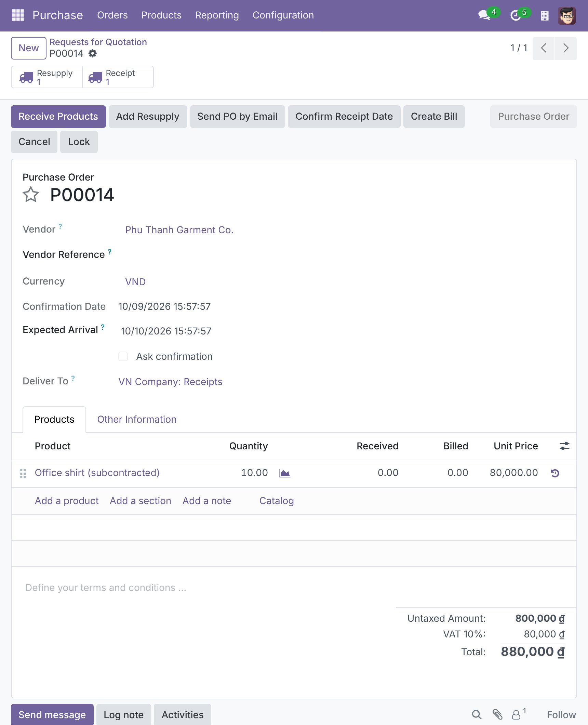
Task: Switch to the Other Information tab
Action: coord(137,419)
